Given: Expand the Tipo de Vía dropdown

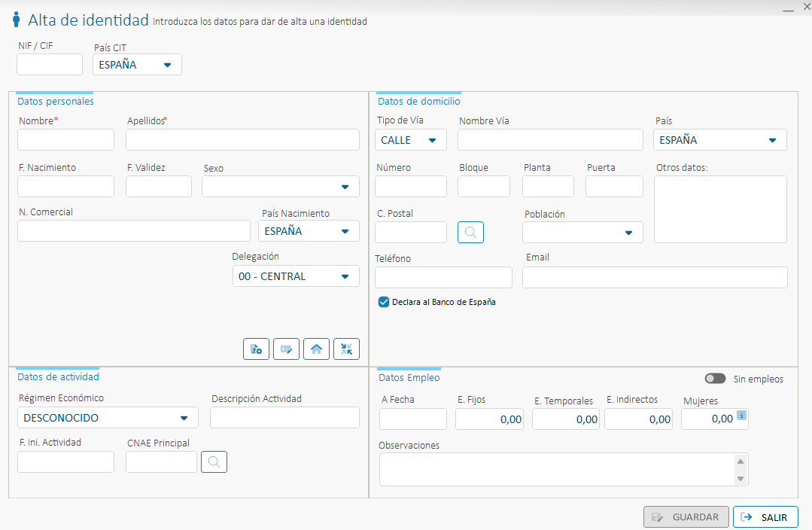Looking at the screenshot, I should click(x=411, y=140).
